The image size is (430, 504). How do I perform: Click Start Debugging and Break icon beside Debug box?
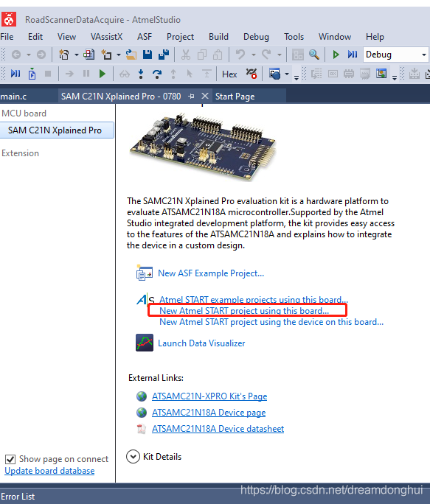[x=353, y=55]
